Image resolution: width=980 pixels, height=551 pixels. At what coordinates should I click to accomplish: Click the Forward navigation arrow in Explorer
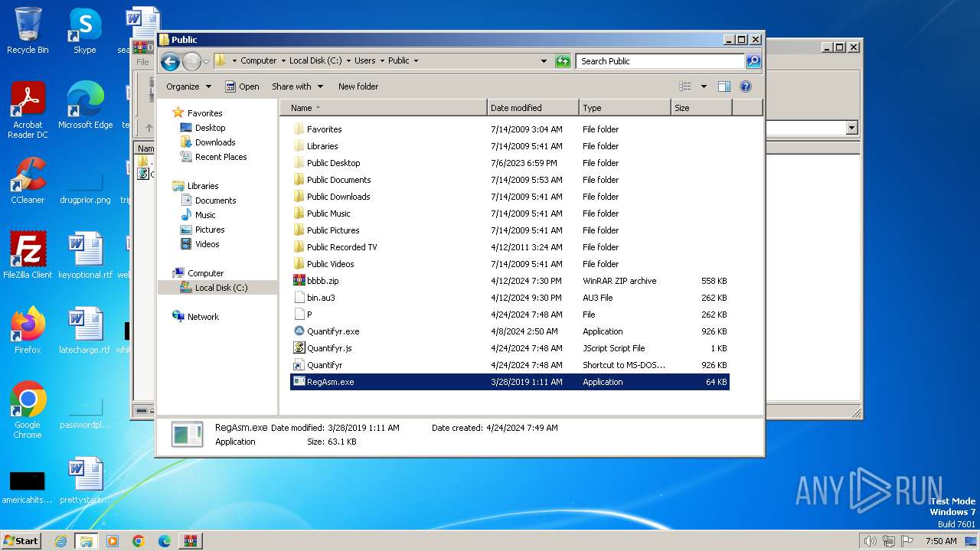coord(191,61)
